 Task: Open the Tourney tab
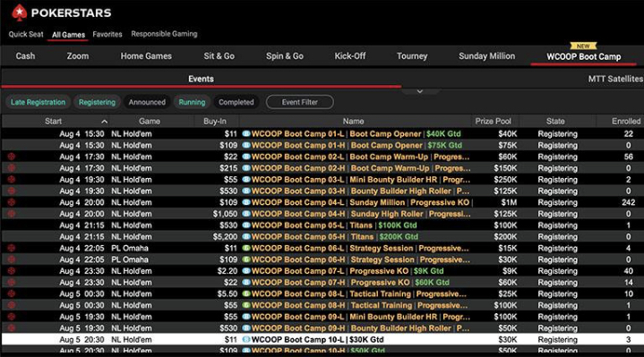(x=412, y=56)
